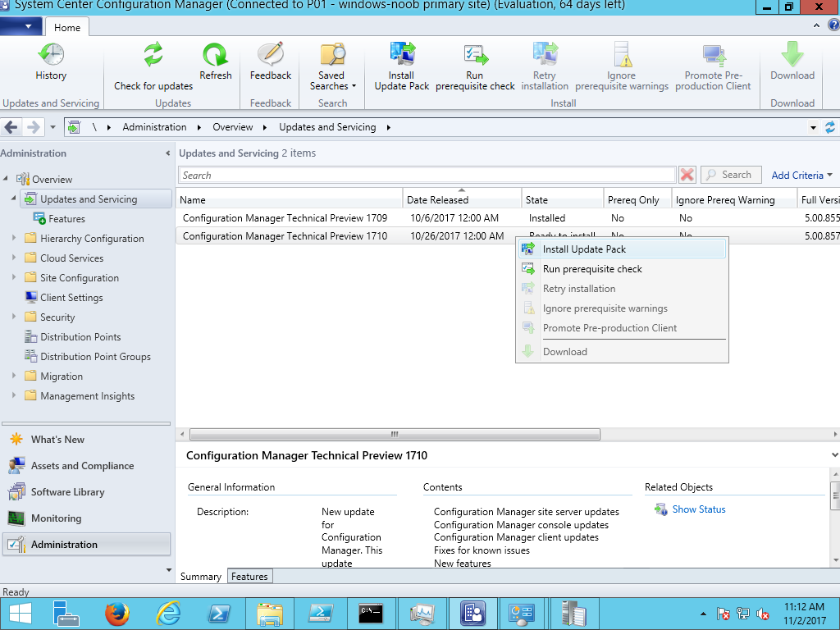Select Client Settings in the tree
This screenshot has width=840, height=630.
pos(71,297)
